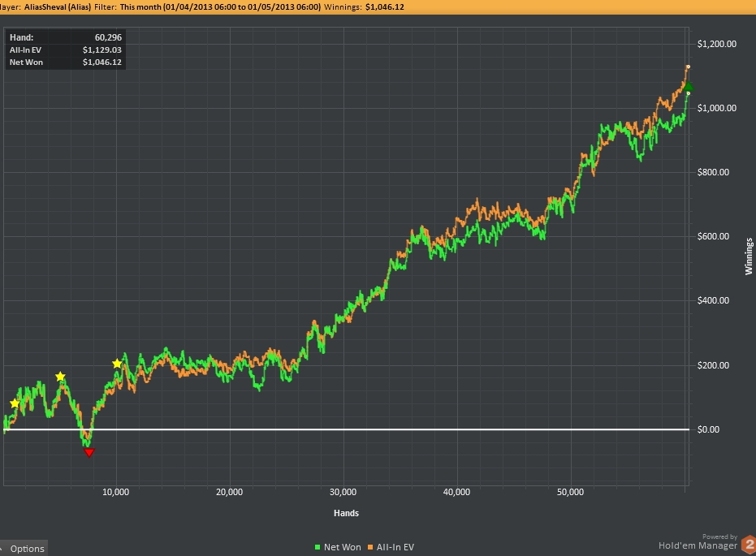
Task: Click the All-In EV value in info box
Action: pos(102,50)
